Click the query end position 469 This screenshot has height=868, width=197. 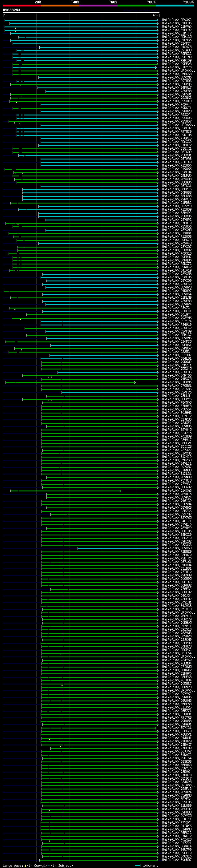tap(155, 15)
